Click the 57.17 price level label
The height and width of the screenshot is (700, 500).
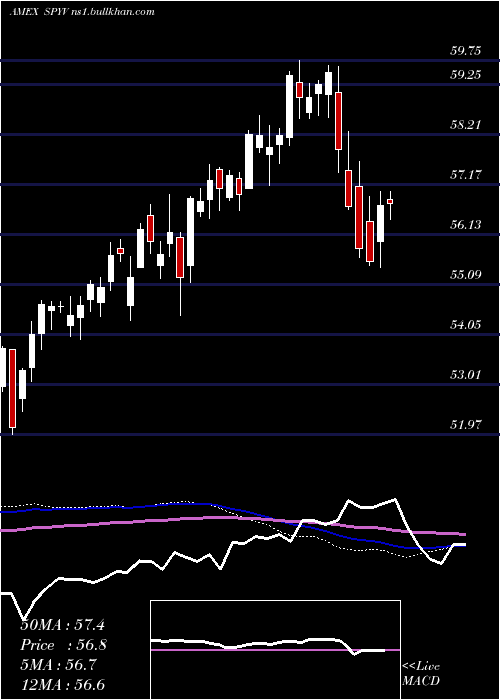click(x=466, y=175)
